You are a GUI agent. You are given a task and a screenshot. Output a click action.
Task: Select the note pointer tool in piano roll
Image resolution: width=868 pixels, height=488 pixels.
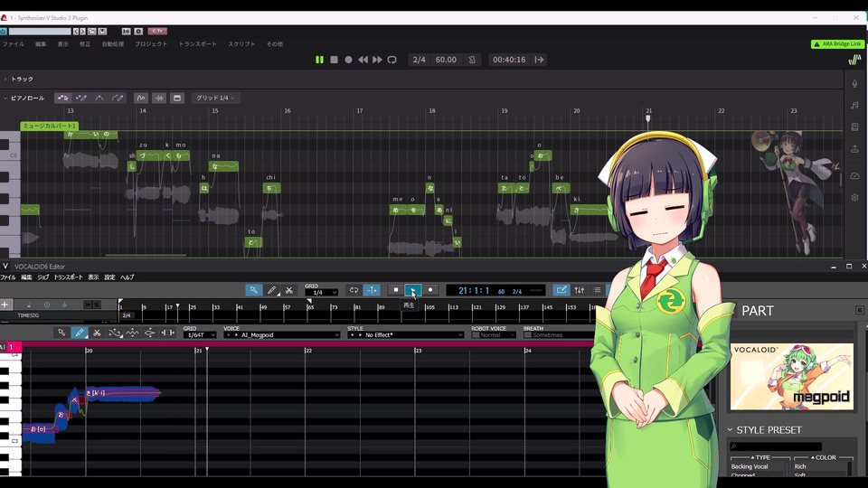[63, 98]
